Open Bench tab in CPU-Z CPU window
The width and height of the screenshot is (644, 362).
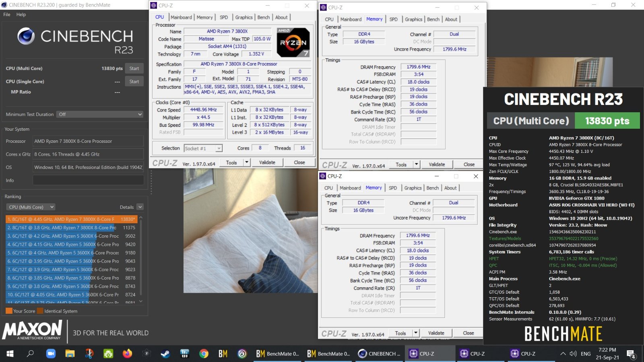(264, 17)
